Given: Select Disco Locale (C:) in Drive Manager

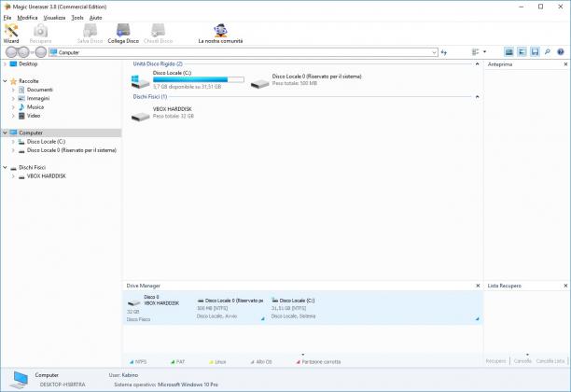Looking at the screenshot, I should click(375, 308).
